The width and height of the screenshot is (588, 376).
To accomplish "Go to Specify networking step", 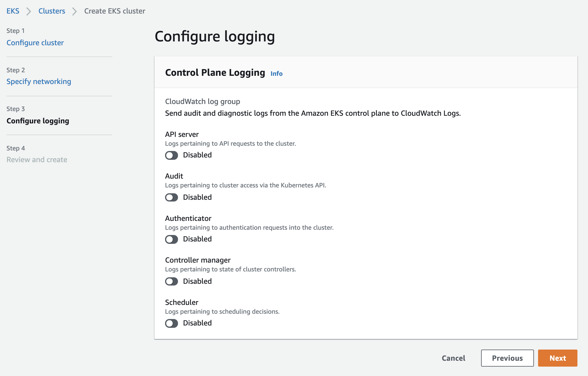I will tap(39, 82).
